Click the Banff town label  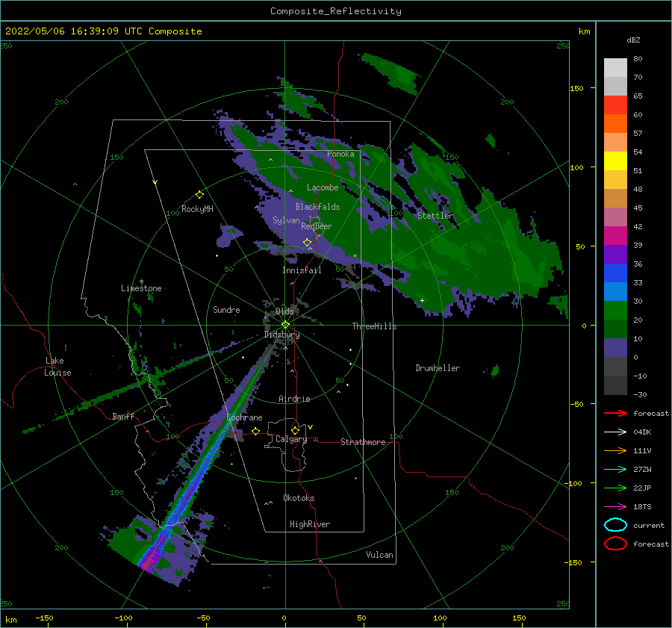click(x=123, y=416)
